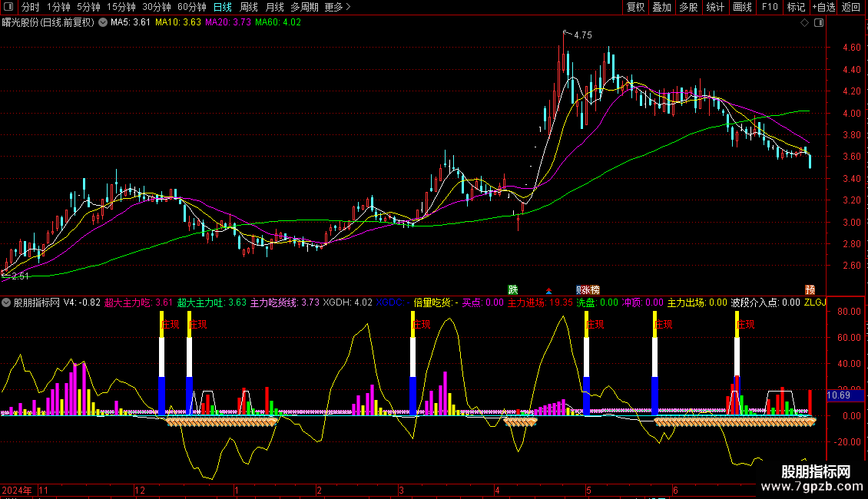Click the 波段介入点: 0.00 value

coord(766,302)
